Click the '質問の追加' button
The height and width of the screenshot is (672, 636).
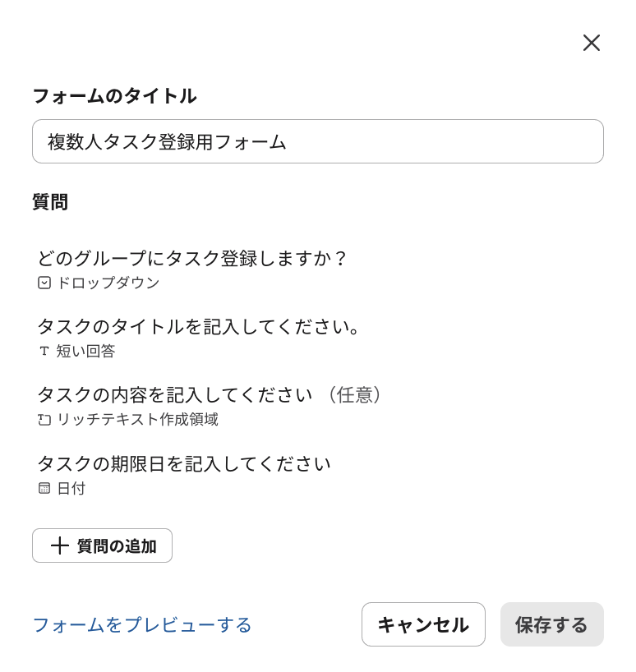coord(102,545)
